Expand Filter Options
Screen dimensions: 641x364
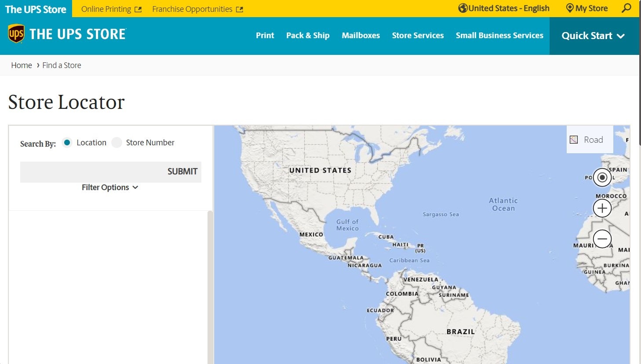[x=110, y=187]
